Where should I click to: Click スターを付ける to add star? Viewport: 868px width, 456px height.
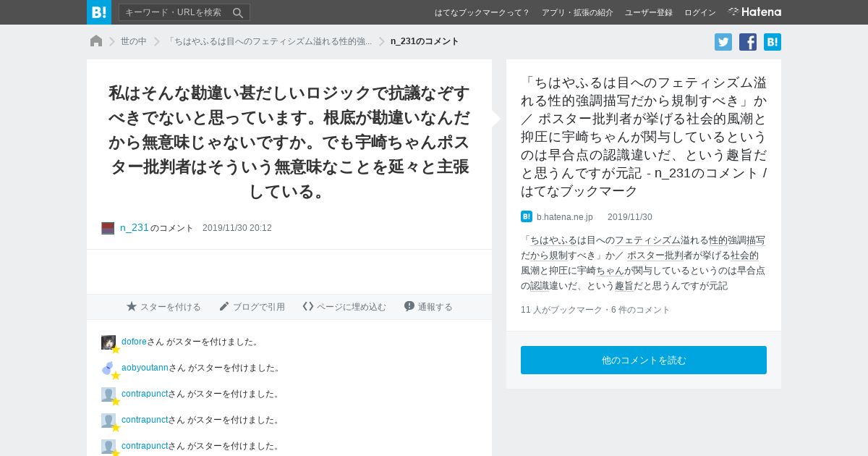[x=163, y=307]
